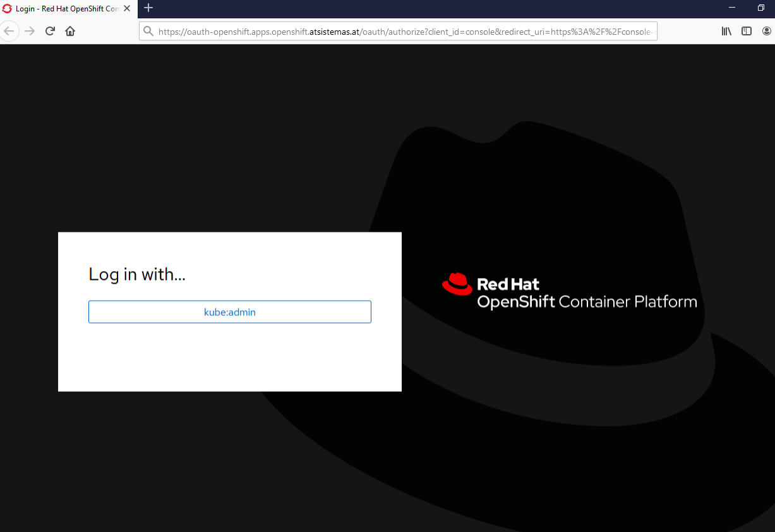Go forward using the browser forward arrow
Viewport: 775px width, 532px height.
[30, 31]
